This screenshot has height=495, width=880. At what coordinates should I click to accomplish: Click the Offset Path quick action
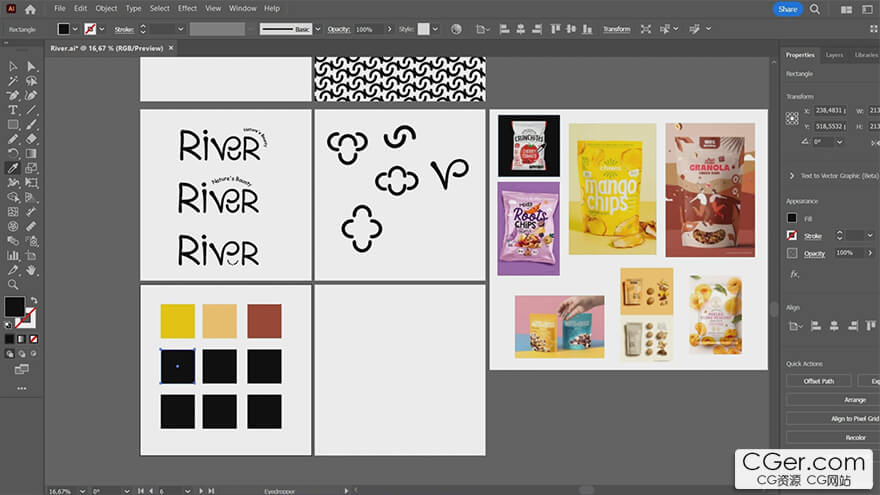click(818, 381)
